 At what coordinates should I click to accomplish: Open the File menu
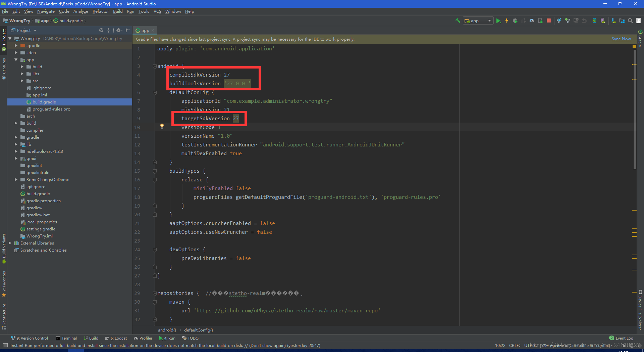[x=5, y=11]
